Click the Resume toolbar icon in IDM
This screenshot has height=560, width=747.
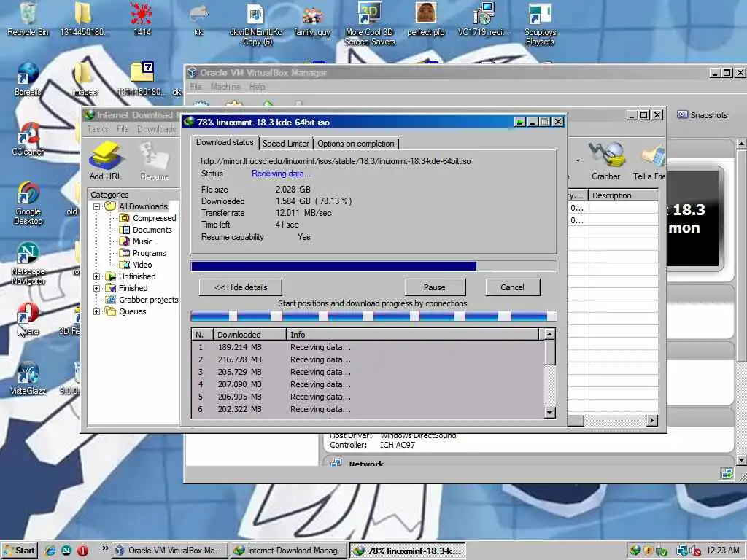tap(155, 161)
